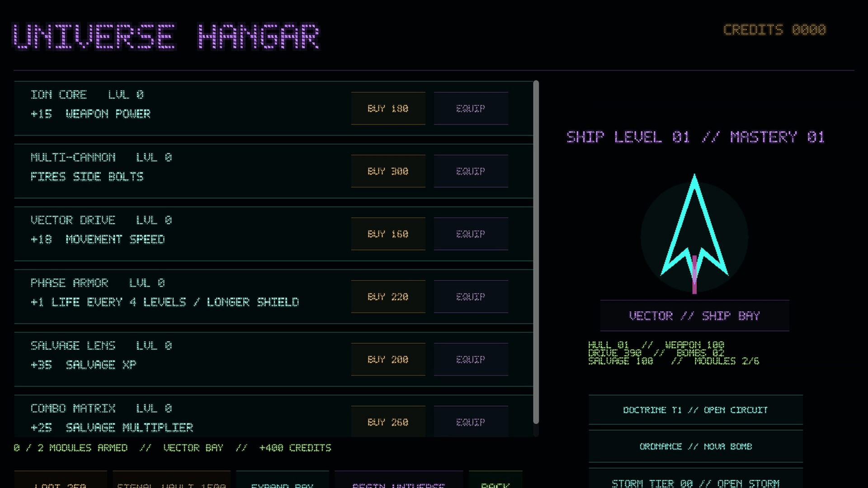Buy the Ion Core for 180
This screenshot has width=868, height=488.
pos(388,108)
